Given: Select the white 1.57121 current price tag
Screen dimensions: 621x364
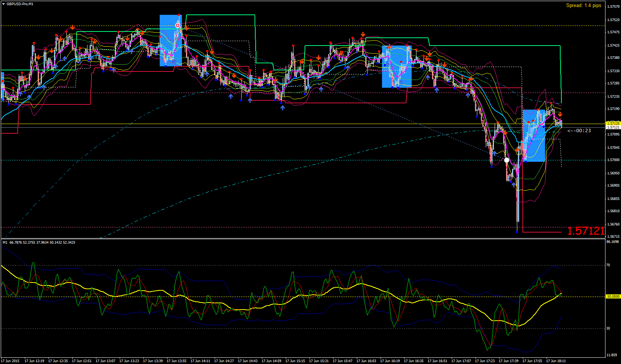Looking at the screenshot, I should click(613, 127).
